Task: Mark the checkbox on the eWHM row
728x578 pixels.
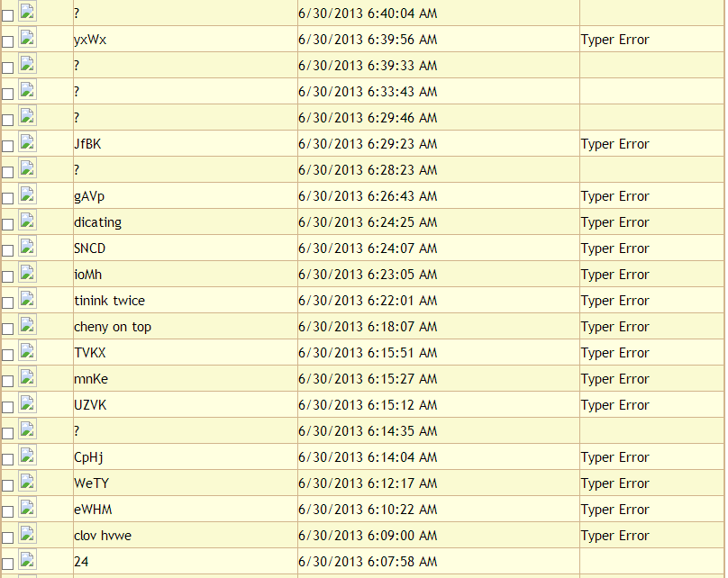Action: pos(8,511)
